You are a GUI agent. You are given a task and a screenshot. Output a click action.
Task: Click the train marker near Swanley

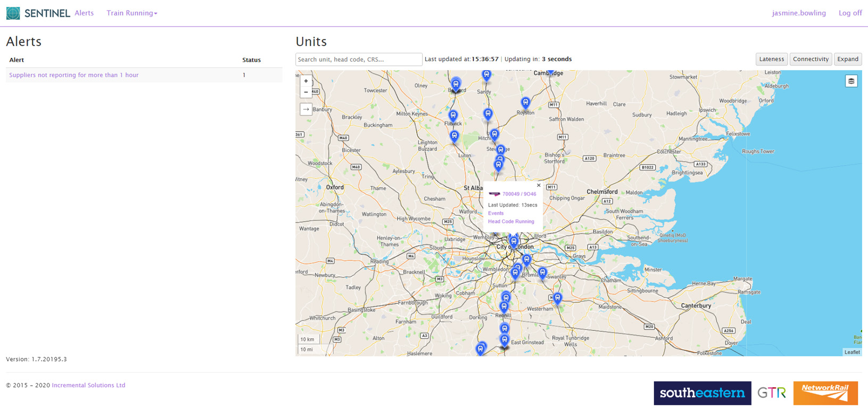point(542,273)
